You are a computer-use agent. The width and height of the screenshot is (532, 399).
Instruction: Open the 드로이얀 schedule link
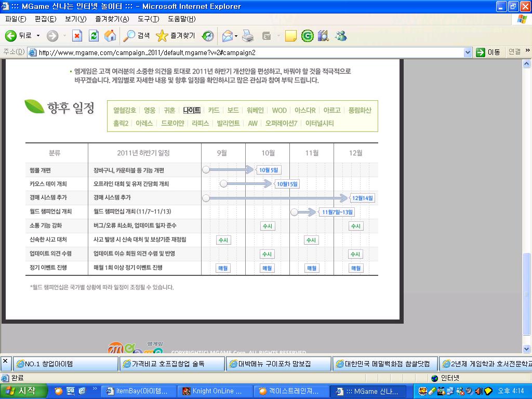(172, 124)
